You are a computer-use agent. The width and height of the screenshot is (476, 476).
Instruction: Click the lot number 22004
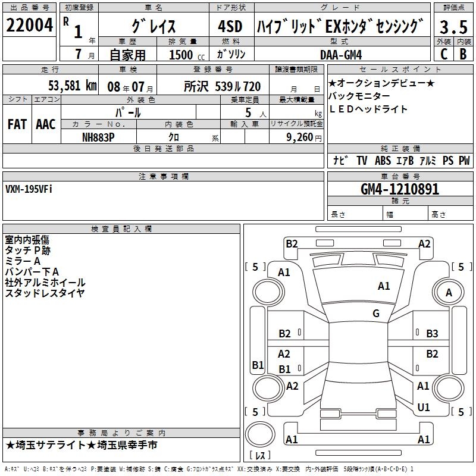tap(29, 25)
